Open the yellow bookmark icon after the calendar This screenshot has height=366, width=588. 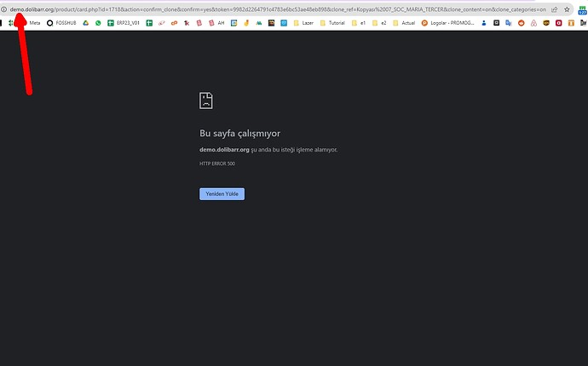click(246, 23)
